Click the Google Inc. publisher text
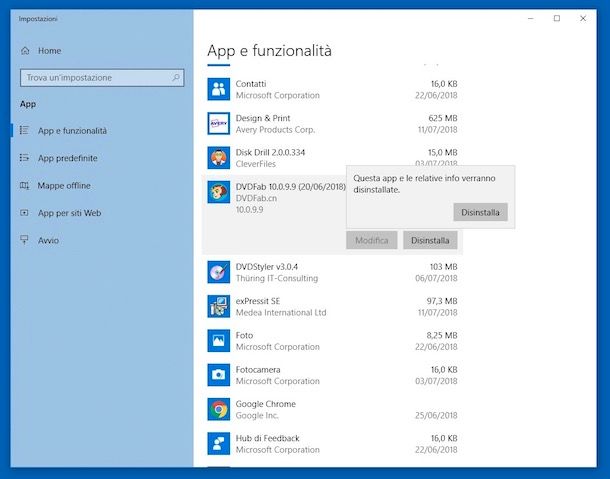 (257, 415)
